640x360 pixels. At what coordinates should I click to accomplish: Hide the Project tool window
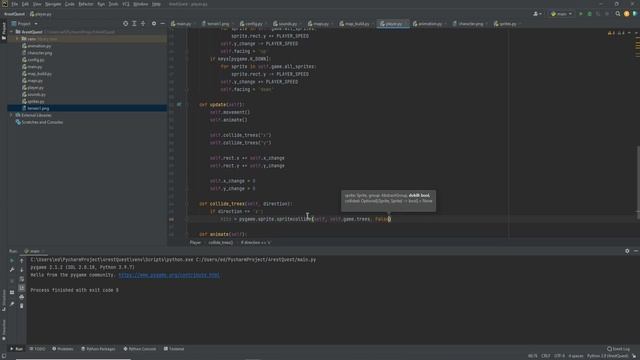pos(162,24)
